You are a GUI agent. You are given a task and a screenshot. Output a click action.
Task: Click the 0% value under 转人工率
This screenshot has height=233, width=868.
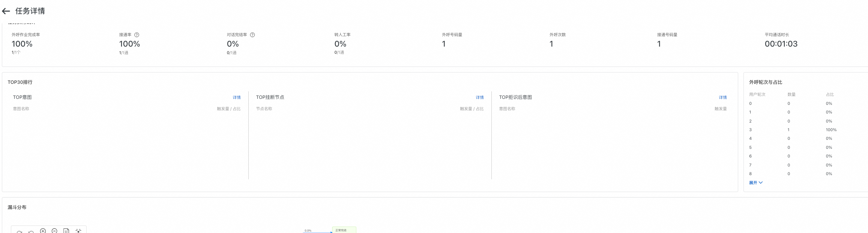(x=341, y=44)
